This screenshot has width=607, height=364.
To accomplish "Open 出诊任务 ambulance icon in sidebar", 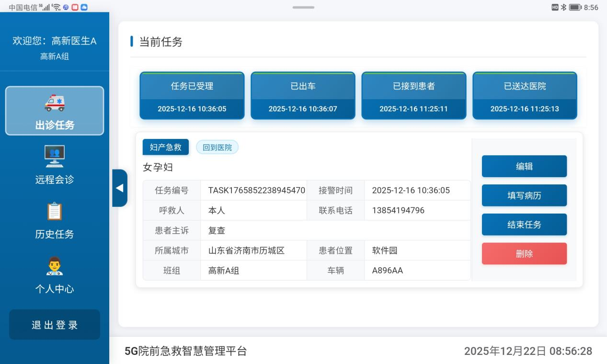I will click(55, 102).
